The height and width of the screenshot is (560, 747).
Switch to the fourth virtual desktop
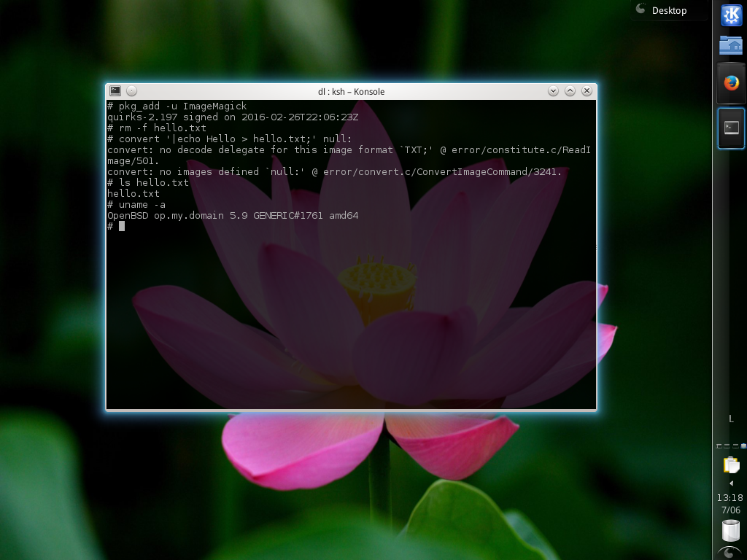[743, 446]
